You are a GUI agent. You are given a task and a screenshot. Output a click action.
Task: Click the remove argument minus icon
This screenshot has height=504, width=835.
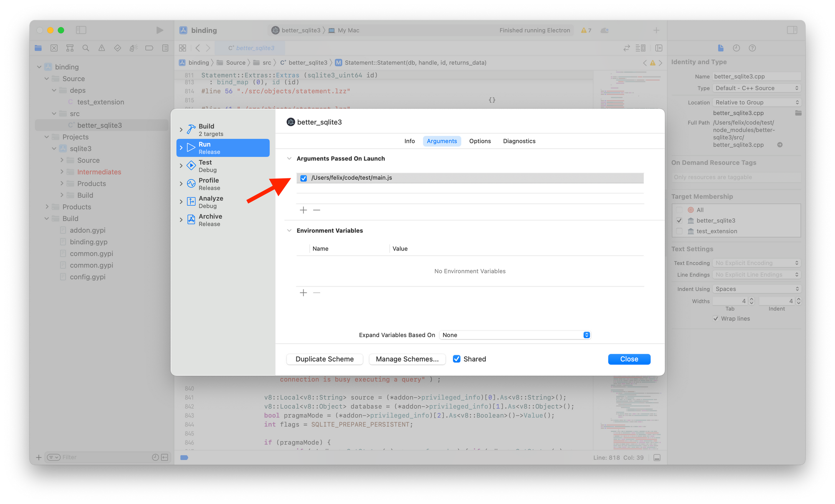[x=317, y=210]
